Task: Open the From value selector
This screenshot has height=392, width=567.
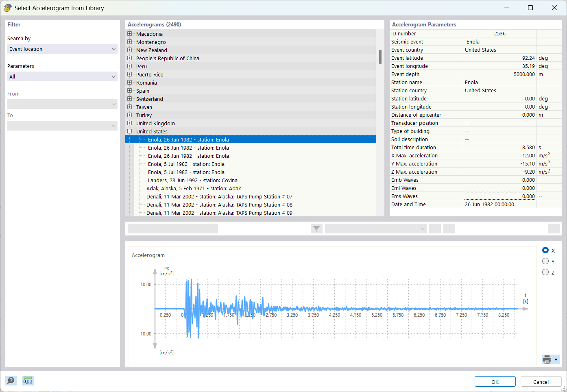Action: point(62,104)
